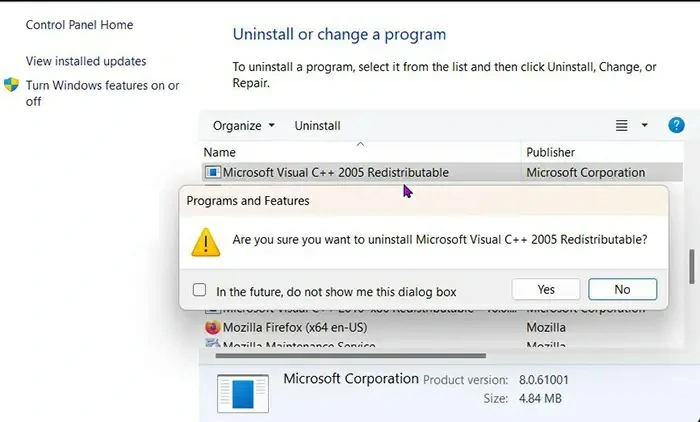Expand the Organize dropdown menu
Screen dimensions: 700x422
pyautogui.click(x=244, y=126)
